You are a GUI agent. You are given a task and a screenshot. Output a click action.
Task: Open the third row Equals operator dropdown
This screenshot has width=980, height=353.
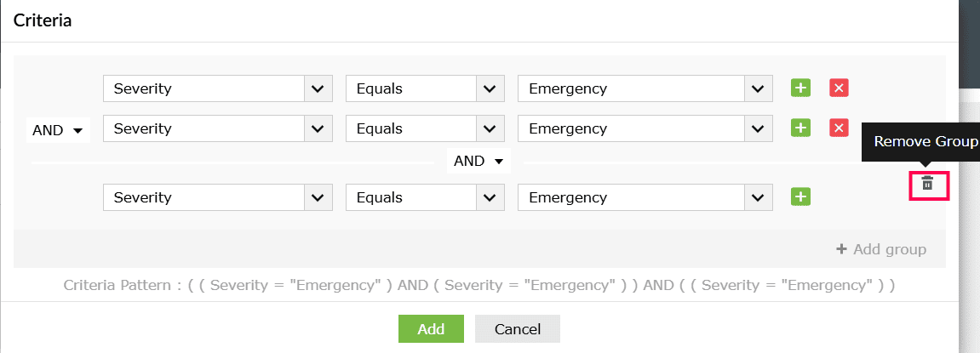click(x=425, y=197)
